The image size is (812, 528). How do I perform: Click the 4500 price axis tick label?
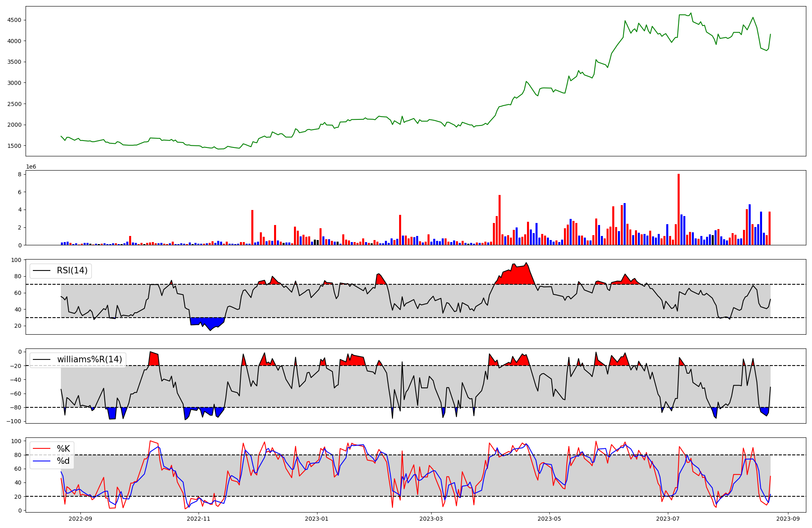(x=15, y=20)
